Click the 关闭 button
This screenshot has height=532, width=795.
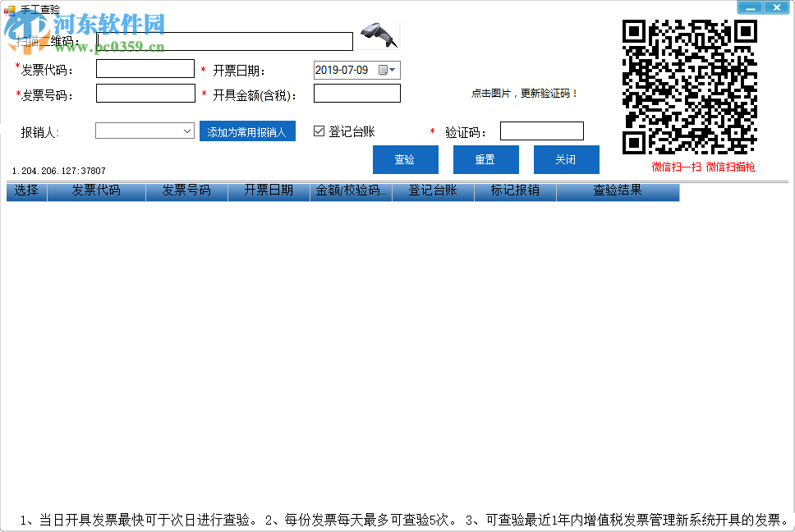(566, 159)
